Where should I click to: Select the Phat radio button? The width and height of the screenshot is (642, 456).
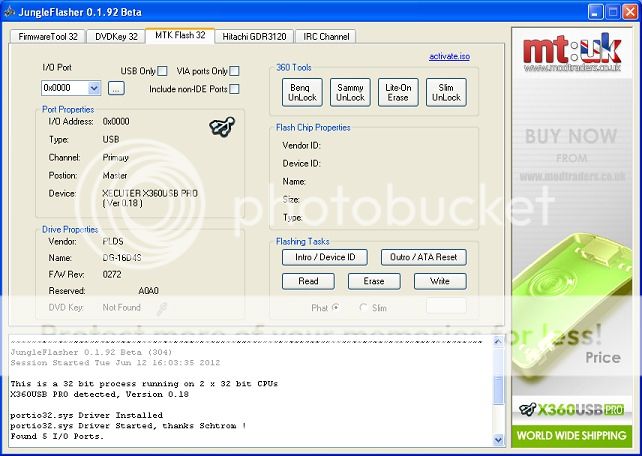335,307
